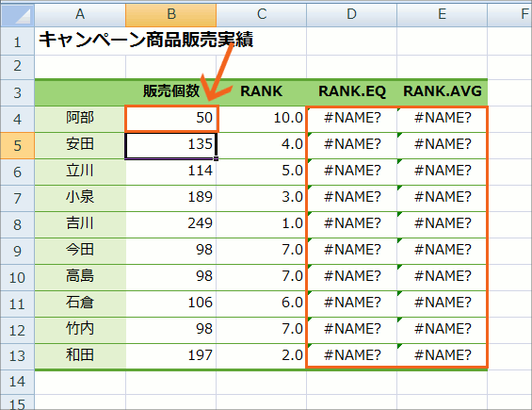Image resolution: width=532 pixels, height=410 pixels.
Task: Select column D header
Action: [351, 14]
